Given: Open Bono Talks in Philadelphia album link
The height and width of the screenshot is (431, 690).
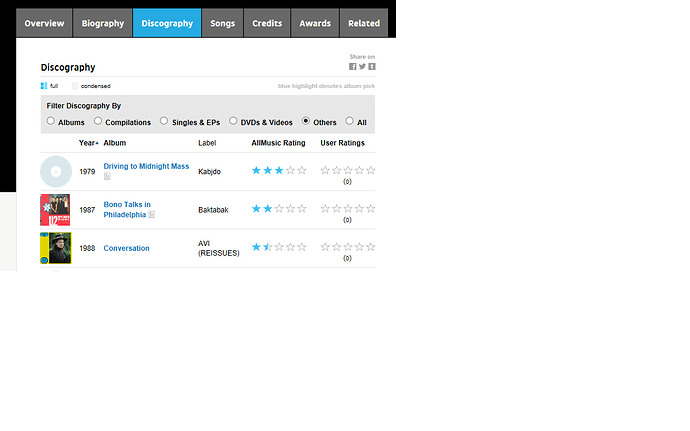Looking at the screenshot, I should tap(127, 210).
